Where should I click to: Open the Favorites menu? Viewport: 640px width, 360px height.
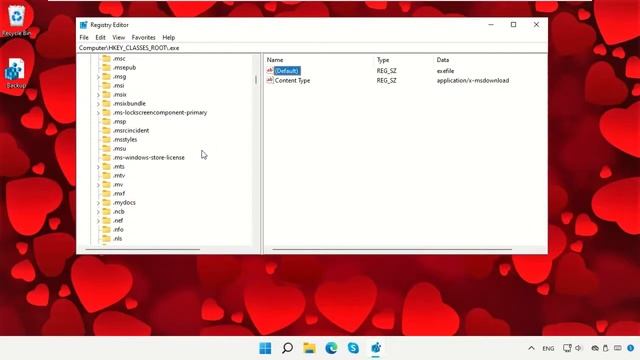tap(143, 37)
